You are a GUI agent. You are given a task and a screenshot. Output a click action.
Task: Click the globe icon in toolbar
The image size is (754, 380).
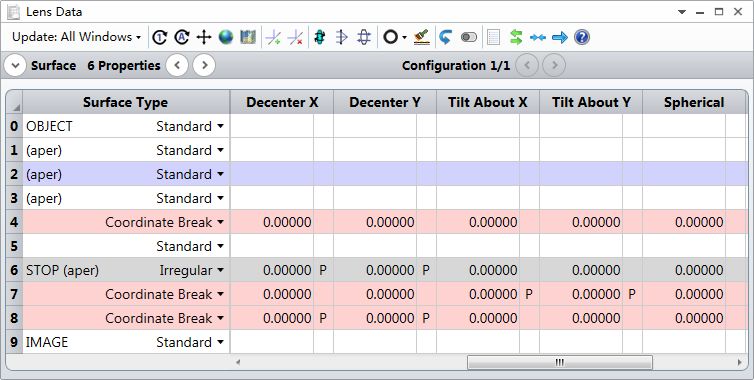(226, 37)
